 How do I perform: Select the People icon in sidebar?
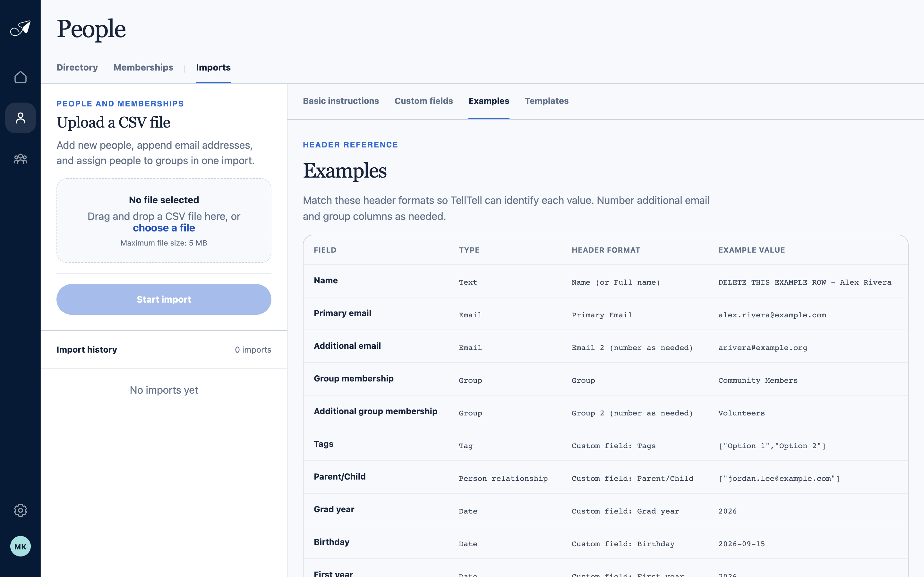click(x=20, y=118)
